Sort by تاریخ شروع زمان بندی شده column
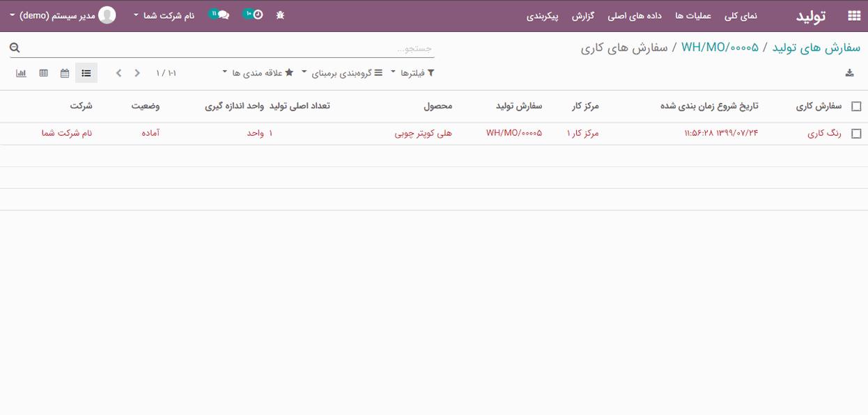The width and height of the screenshot is (868, 415). pyautogui.click(x=709, y=106)
